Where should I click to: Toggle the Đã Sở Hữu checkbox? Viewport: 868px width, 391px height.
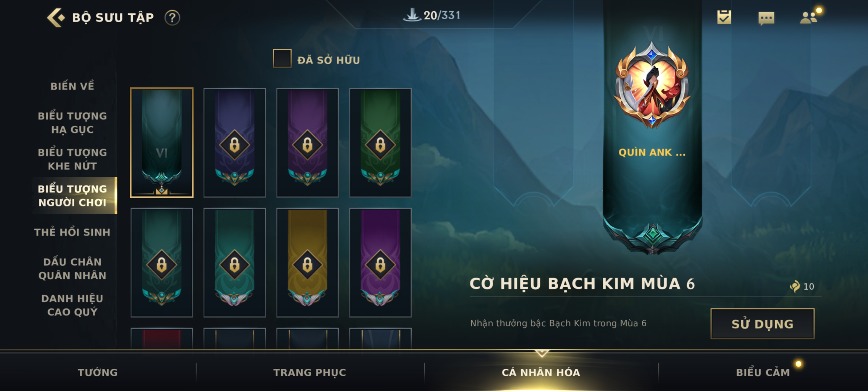coord(282,58)
